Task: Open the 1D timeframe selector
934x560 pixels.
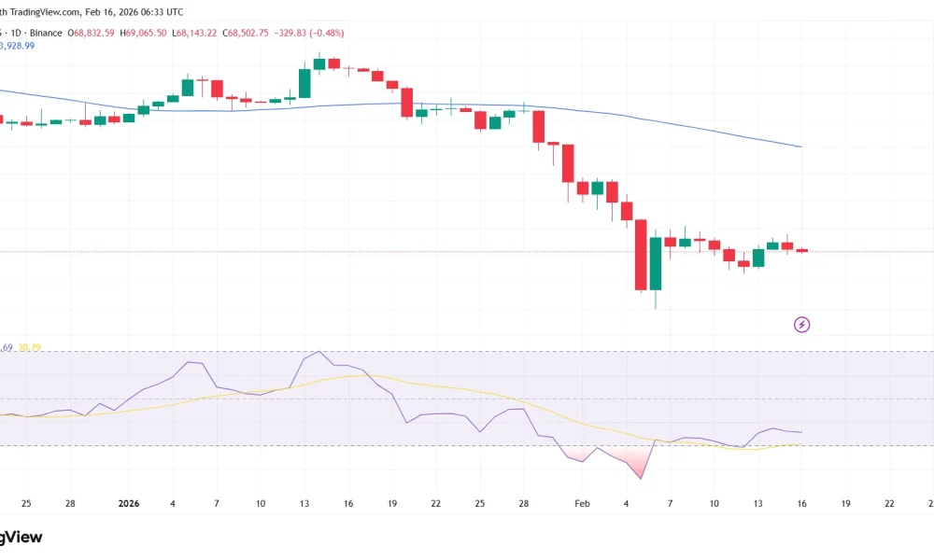Action: tap(17, 32)
